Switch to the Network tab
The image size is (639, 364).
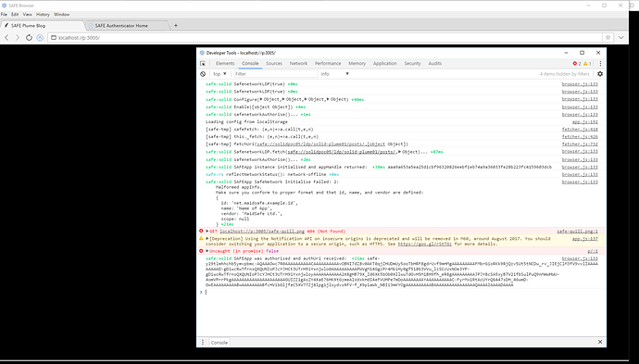pos(298,64)
